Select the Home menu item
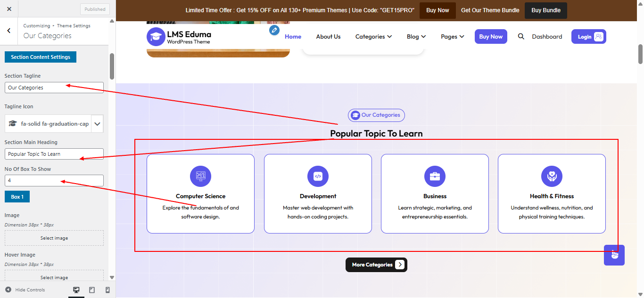 [x=293, y=36]
